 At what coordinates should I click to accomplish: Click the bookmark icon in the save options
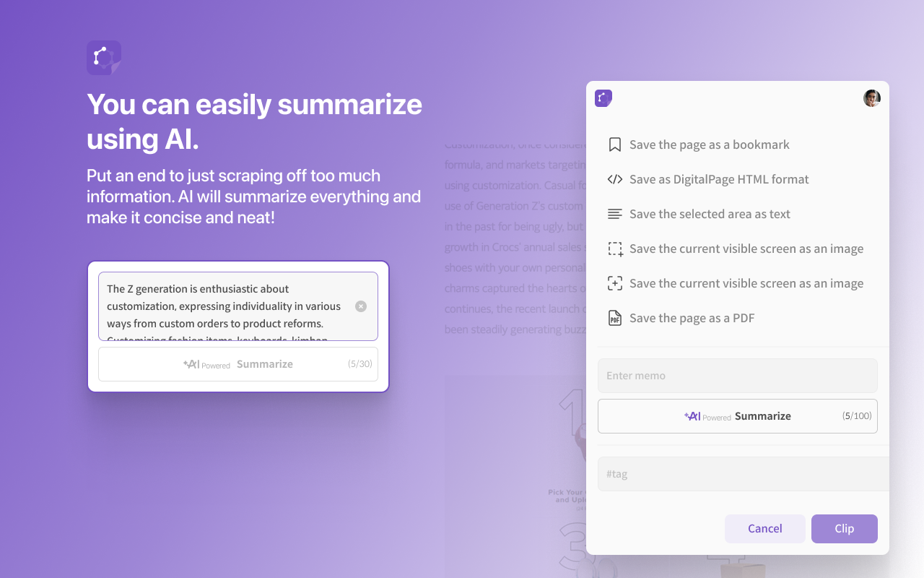[615, 144]
